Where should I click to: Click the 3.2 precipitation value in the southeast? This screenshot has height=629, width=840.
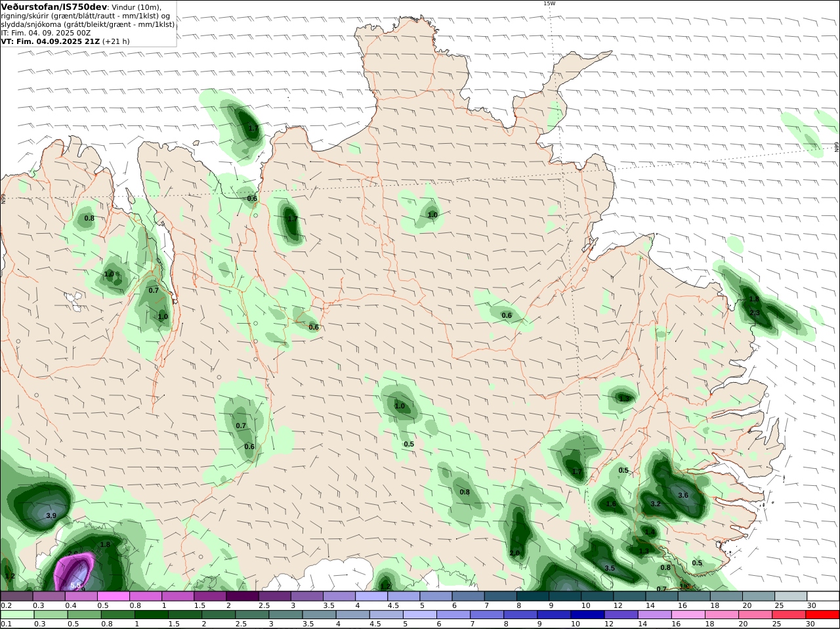coord(656,504)
